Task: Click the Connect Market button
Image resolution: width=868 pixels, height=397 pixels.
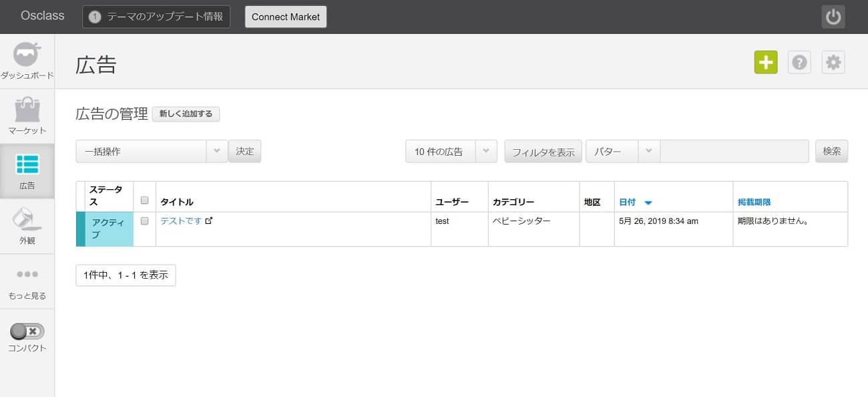Action: coord(286,17)
